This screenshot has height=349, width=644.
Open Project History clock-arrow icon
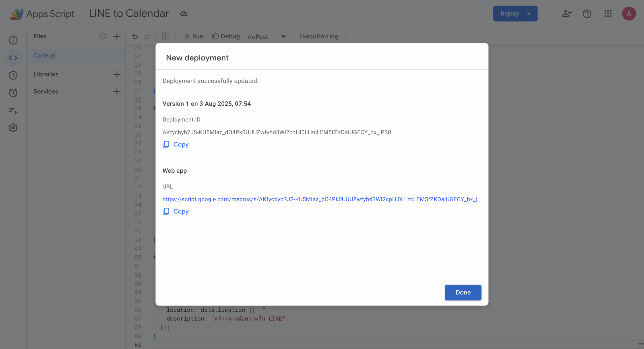click(13, 75)
